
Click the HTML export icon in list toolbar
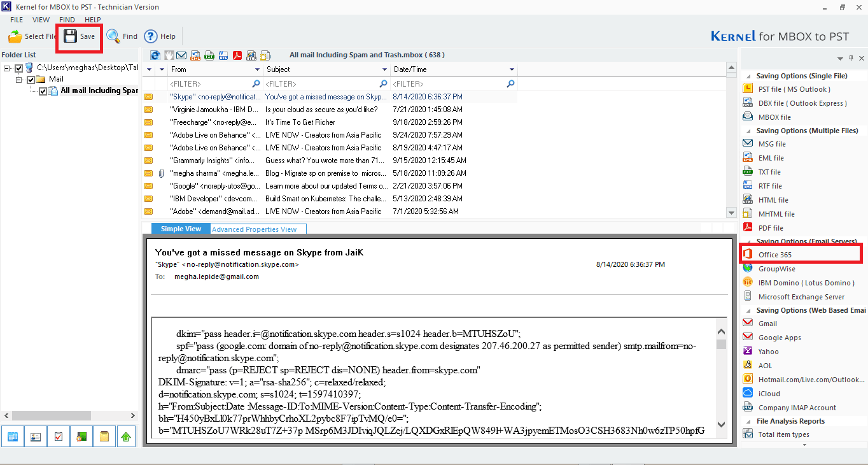pos(252,55)
